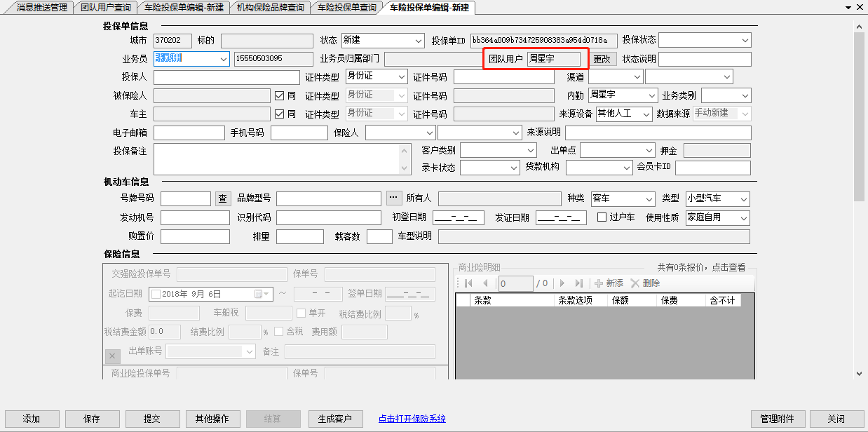Expand the 客户类别 dropdown
The height and width of the screenshot is (432, 868).
click(531, 150)
